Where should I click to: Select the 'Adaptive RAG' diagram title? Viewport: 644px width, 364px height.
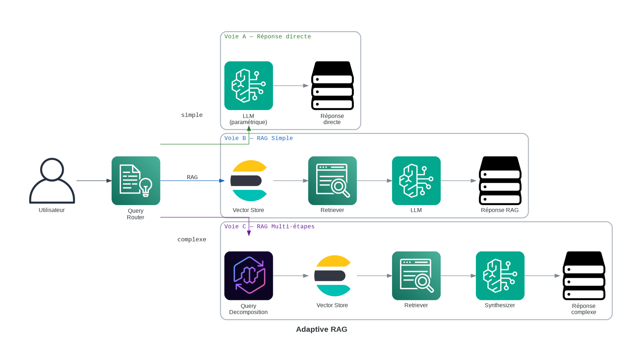[x=321, y=329]
